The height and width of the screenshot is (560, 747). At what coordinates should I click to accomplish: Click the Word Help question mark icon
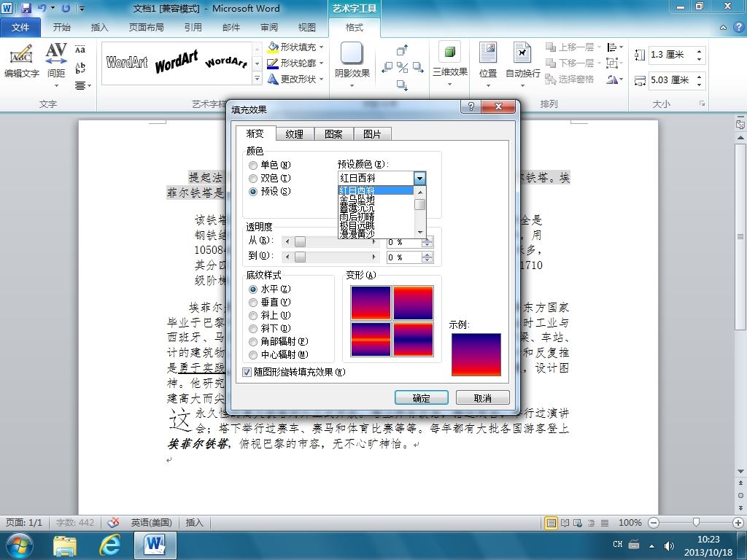click(738, 27)
